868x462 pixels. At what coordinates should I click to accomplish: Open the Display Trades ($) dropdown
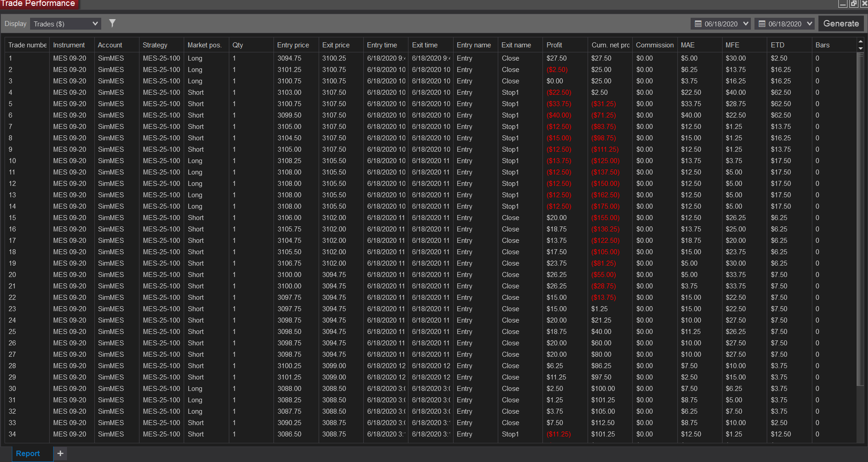66,24
